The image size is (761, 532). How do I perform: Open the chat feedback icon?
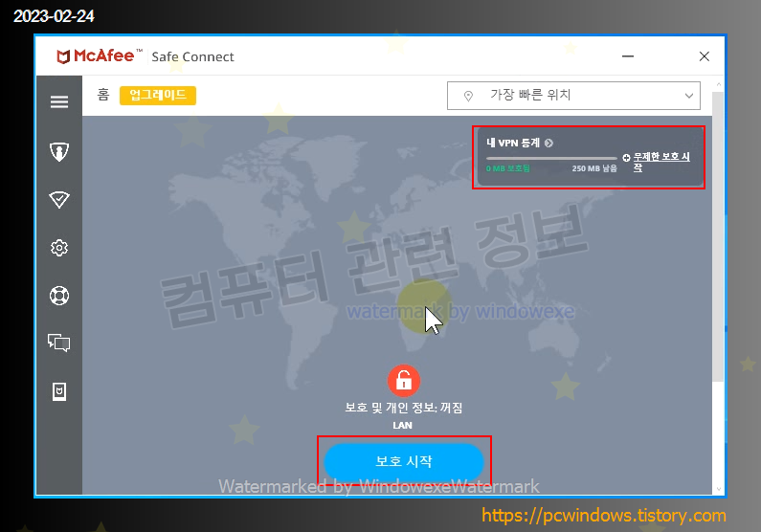[59, 343]
